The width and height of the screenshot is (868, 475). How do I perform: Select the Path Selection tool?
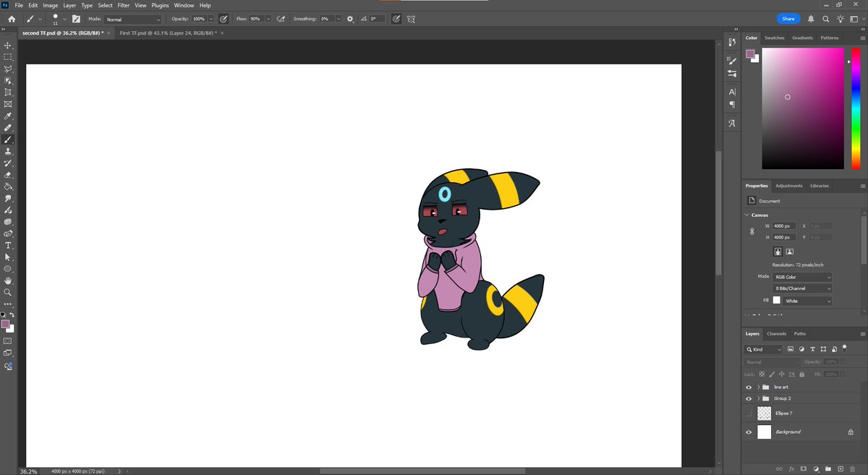coord(8,257)
